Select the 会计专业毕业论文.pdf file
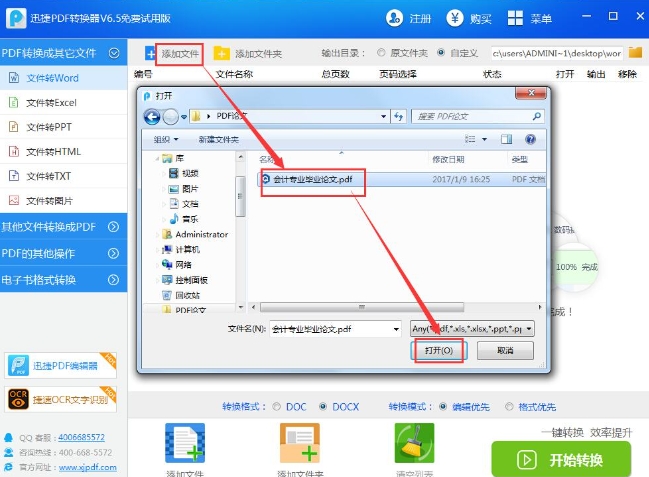The image size is (649, 477). (x=312, y=179)
